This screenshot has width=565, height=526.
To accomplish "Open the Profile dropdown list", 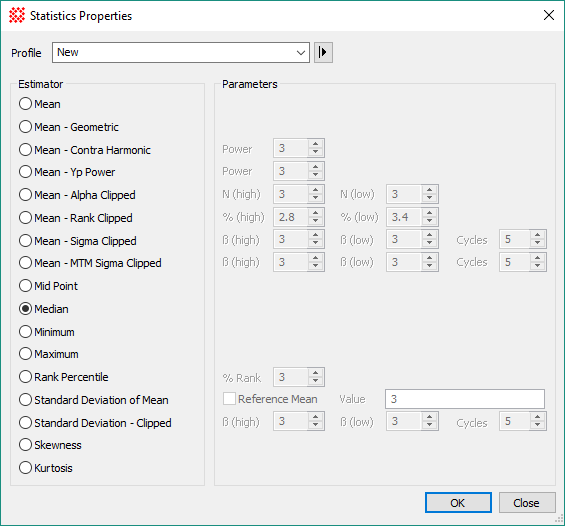I will tap(181, 53).
